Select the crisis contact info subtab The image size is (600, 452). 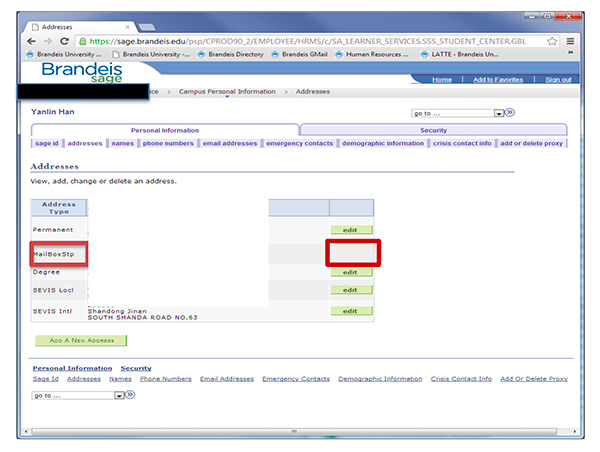point(462,143)
